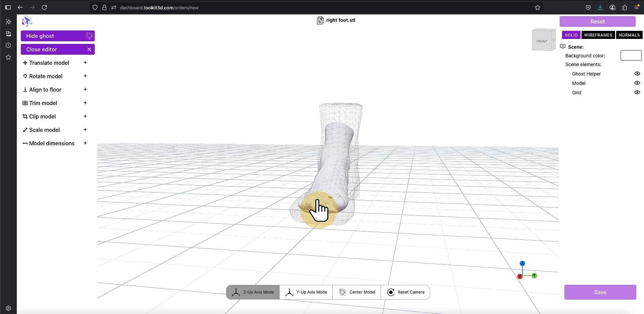Click the Model dimensions ruler icon
This screenshot has width=644, height=314.
(25, 143)
